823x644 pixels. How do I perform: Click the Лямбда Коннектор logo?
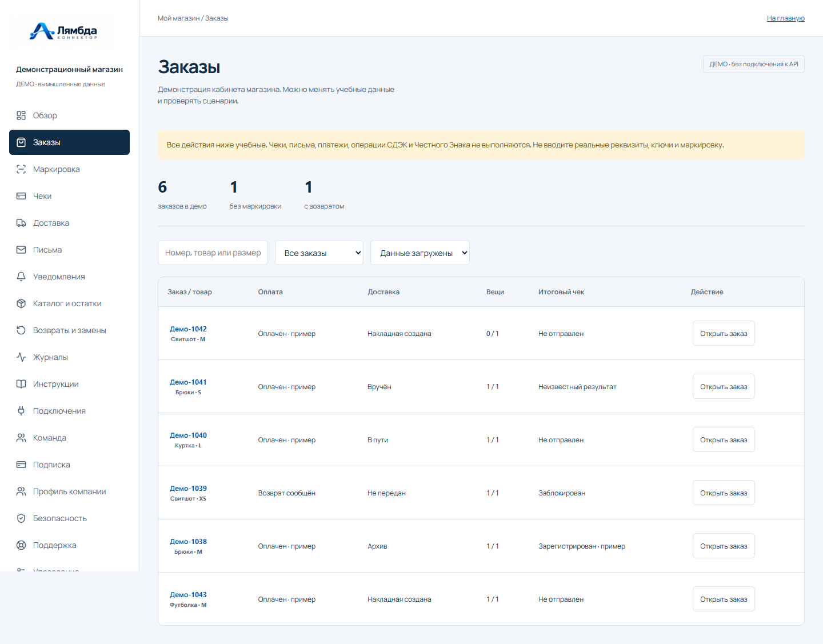tap(63, 31)
